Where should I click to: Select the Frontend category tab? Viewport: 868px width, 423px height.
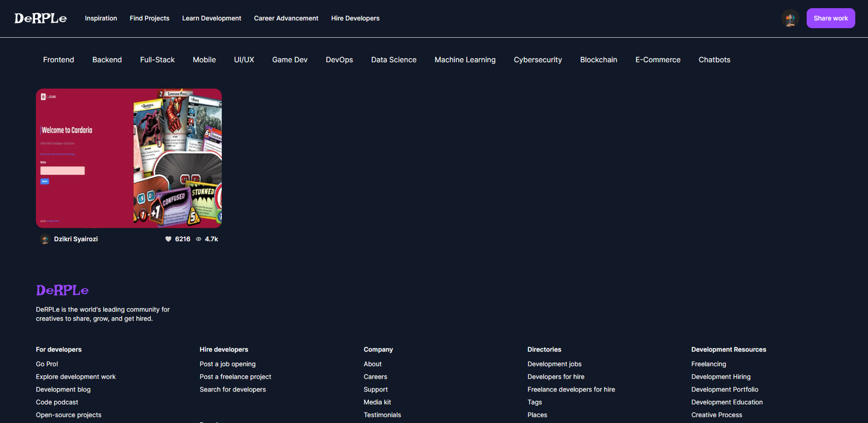[58, 60]
